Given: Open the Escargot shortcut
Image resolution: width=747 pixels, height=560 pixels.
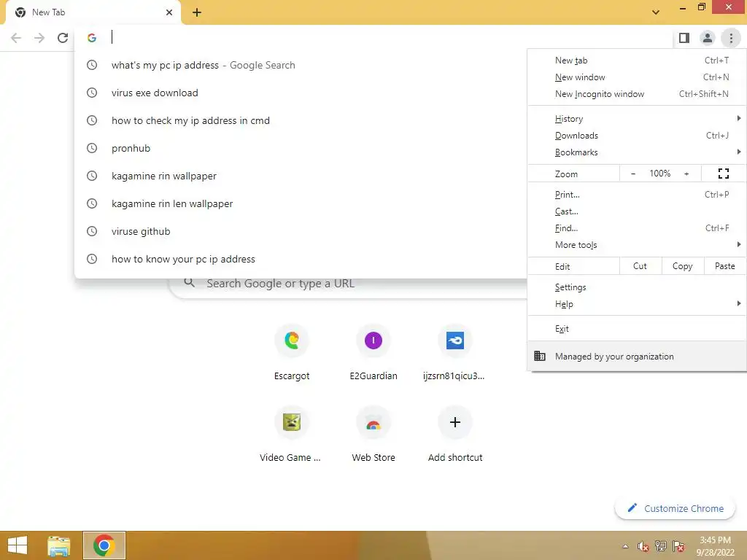Looking at the screenshot, I should 292,353.
